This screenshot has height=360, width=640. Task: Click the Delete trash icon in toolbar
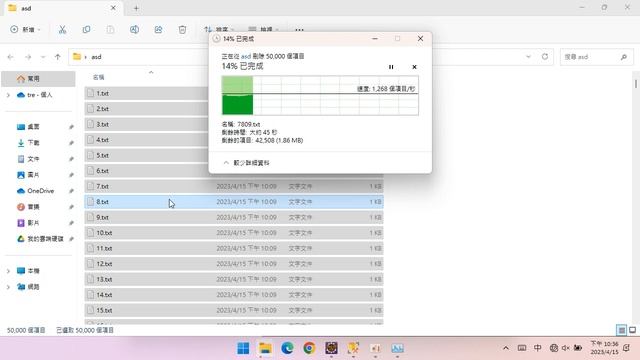point(182,29)
